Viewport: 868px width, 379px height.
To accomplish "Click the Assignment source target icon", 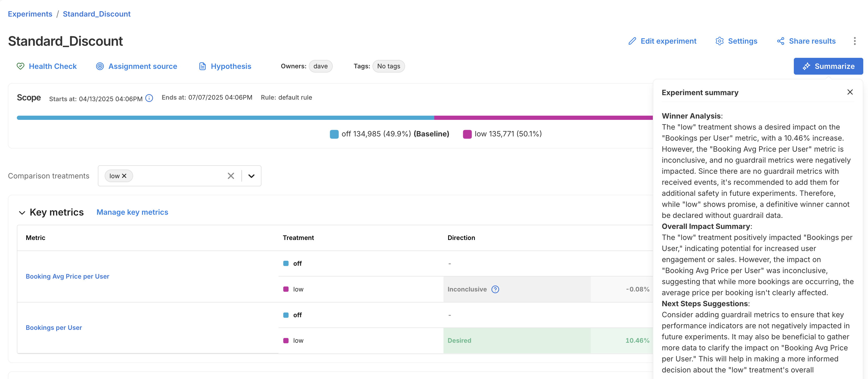I will (100, 66).
